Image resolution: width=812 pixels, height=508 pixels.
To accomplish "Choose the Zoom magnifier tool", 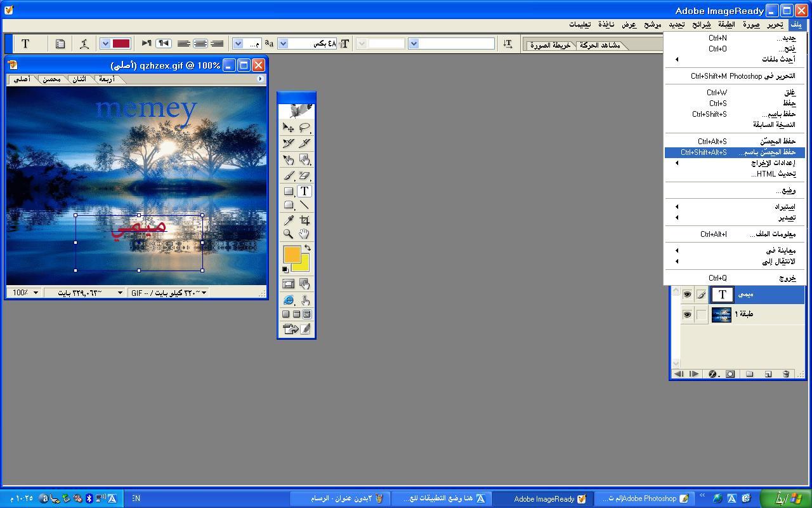I will [x=289, y=234].
